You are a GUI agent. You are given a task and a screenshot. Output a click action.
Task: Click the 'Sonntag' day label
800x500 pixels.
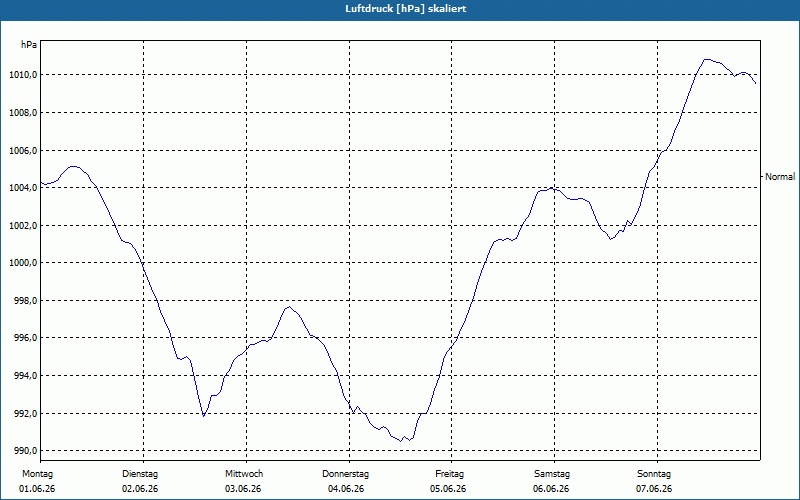[654, 474]
